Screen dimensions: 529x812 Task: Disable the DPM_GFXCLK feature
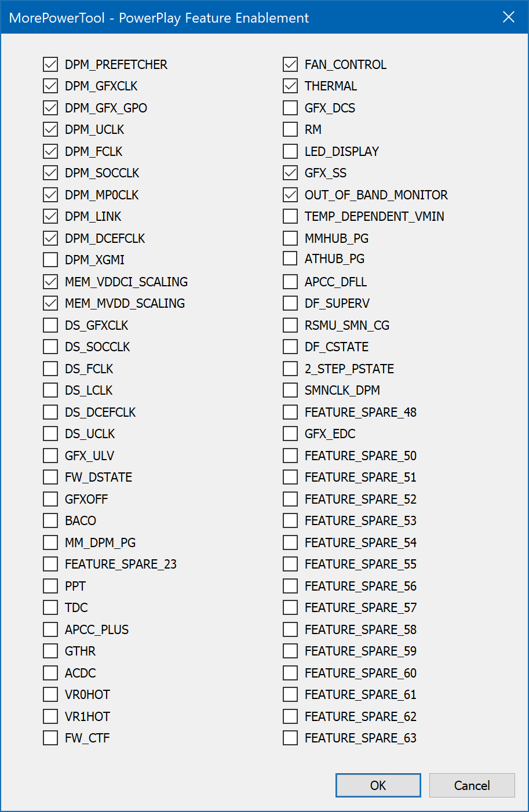coord(50,86)
